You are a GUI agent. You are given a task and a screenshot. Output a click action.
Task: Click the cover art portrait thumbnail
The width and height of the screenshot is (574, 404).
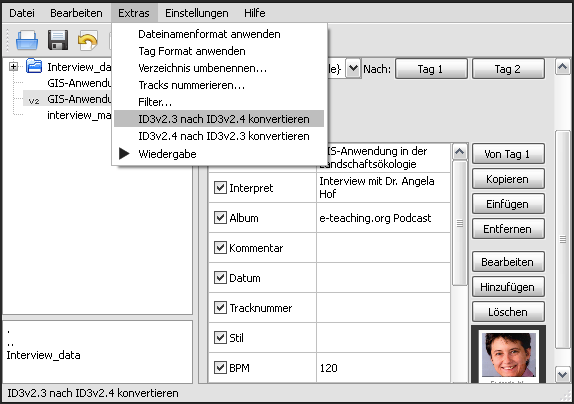(509, 354)
